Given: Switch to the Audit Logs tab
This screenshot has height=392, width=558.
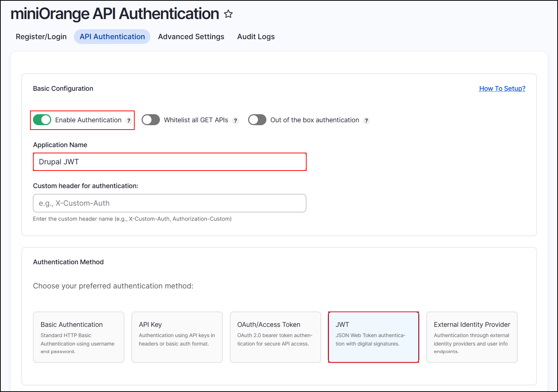Looking at the screenshot, I should [256, 37].
